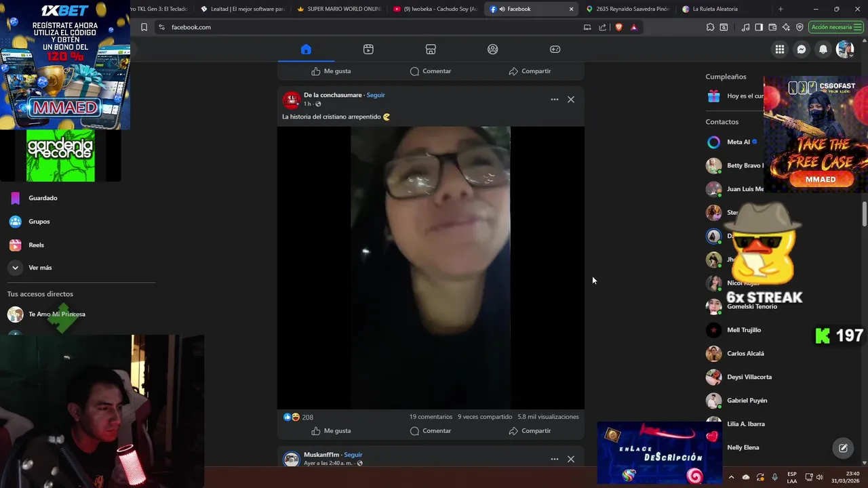This screenshot has width=868, height=488.
Task: Click Compartir on the post above De la conchasumare
Action: coord(530,71)
